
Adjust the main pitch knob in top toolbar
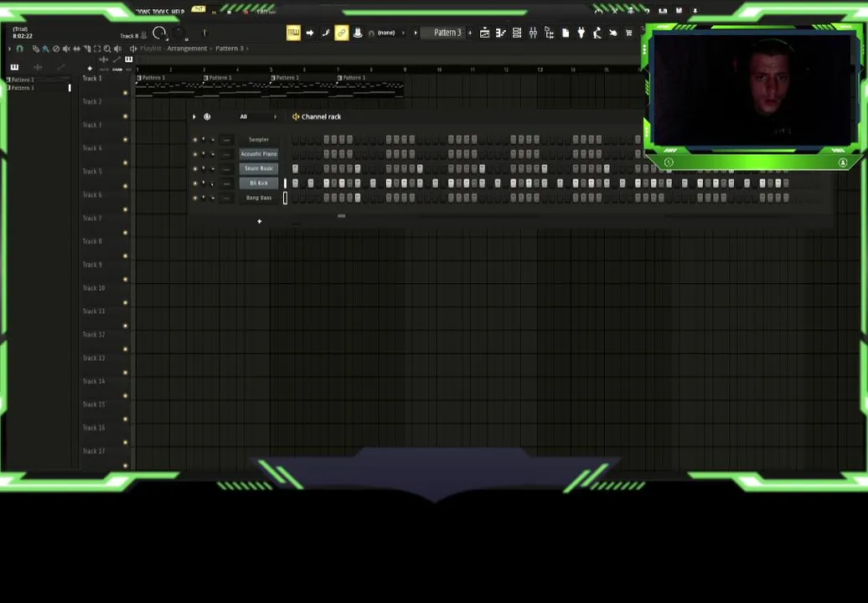(178, 33)
